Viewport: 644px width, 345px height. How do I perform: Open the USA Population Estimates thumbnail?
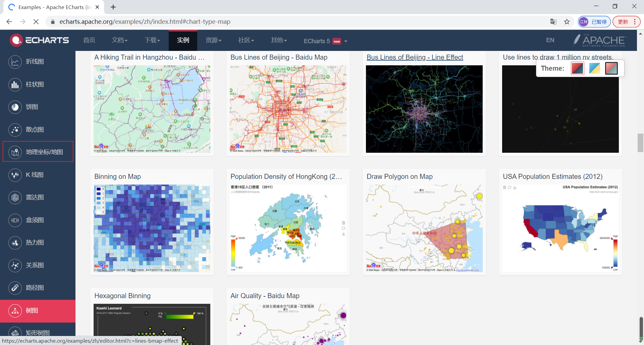click(x=560, y=228)
